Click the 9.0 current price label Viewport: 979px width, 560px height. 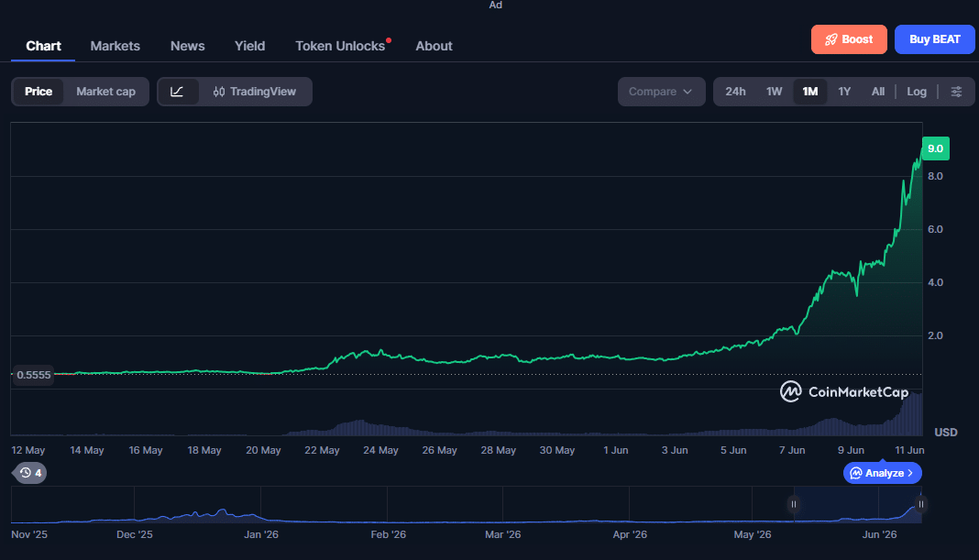coord(935,148)
